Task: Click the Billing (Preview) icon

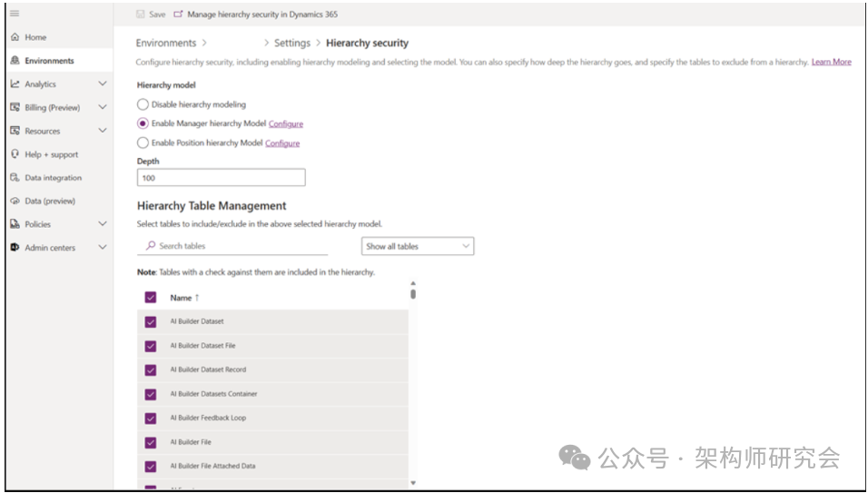Action: point(15,107)
